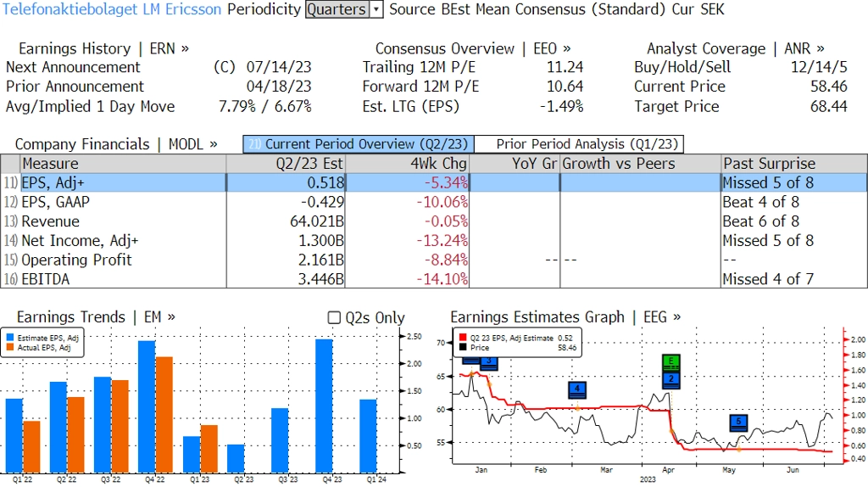Screen dimensions: 868x487
Task: Click the 4Wk Chg column header
Action: pos(407,164)
